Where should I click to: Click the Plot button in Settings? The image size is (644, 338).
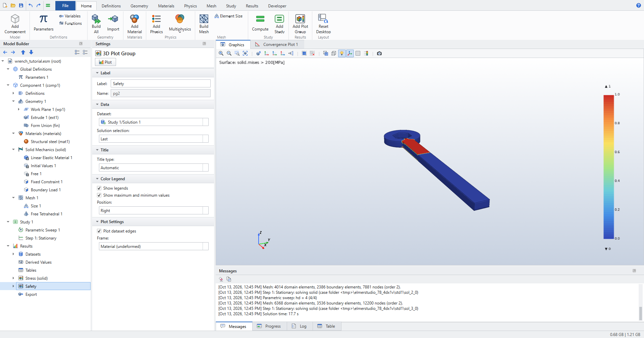pos(105,62)
